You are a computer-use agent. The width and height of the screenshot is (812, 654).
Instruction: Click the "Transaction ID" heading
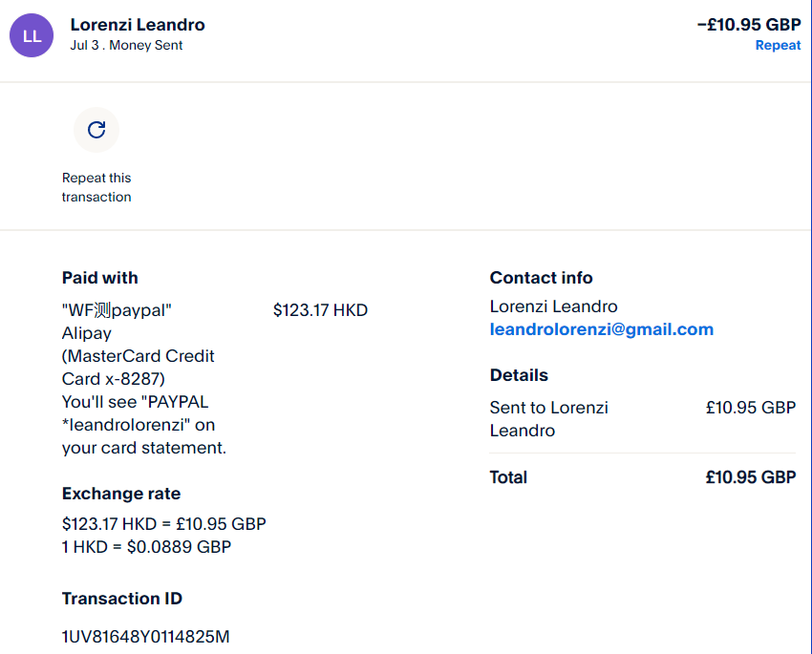122,599
